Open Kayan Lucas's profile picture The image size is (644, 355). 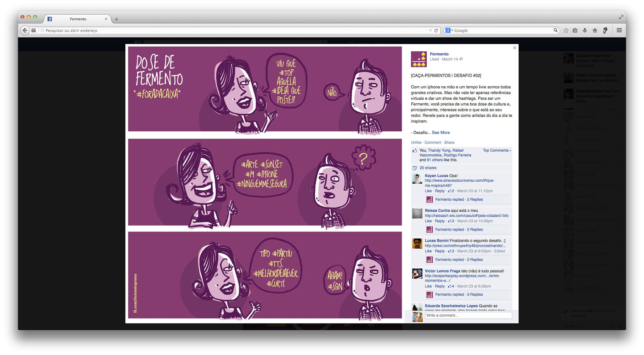[x=417, y=179]
